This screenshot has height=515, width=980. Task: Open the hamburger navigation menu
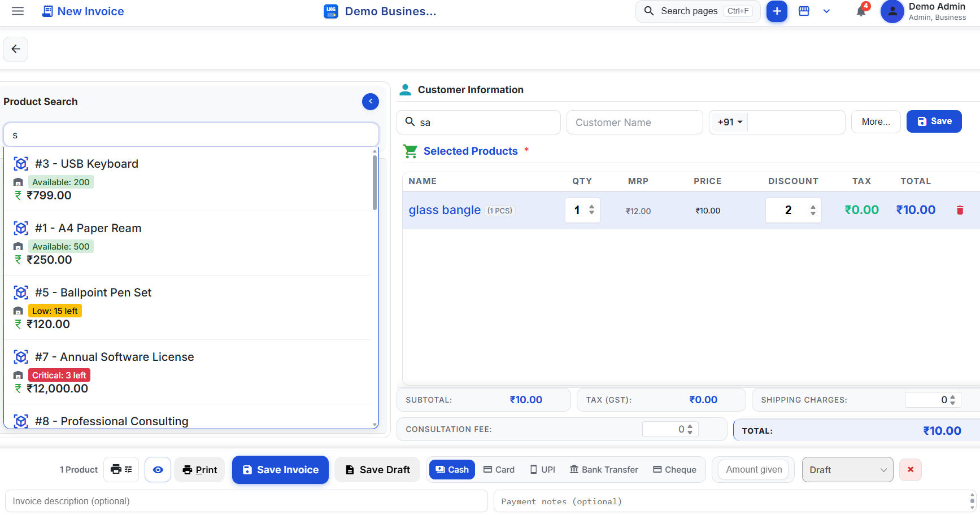pos(18,11)
